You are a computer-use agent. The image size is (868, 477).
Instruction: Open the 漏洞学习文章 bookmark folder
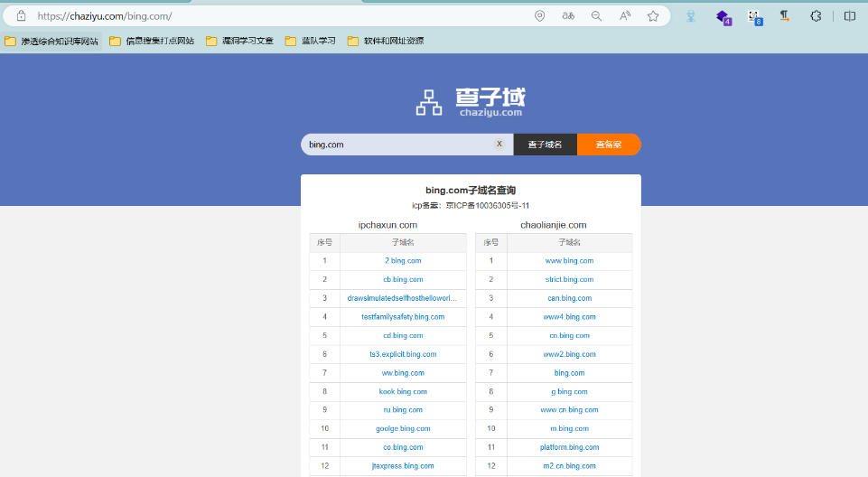(239, 41)
